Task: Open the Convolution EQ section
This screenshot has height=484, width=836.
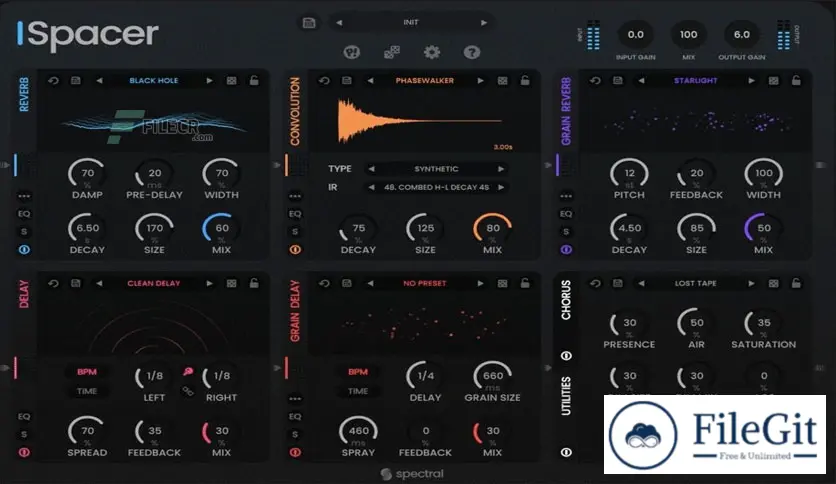Action: 295,214
